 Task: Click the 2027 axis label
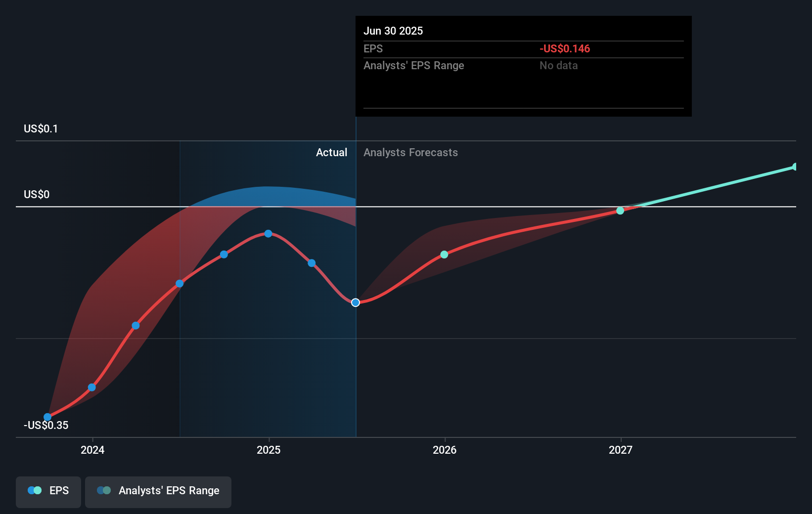[621, 450]
